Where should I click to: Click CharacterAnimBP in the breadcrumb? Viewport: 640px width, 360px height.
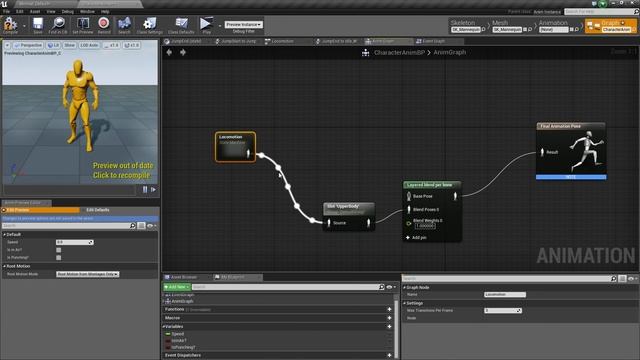tap(399, 52)
